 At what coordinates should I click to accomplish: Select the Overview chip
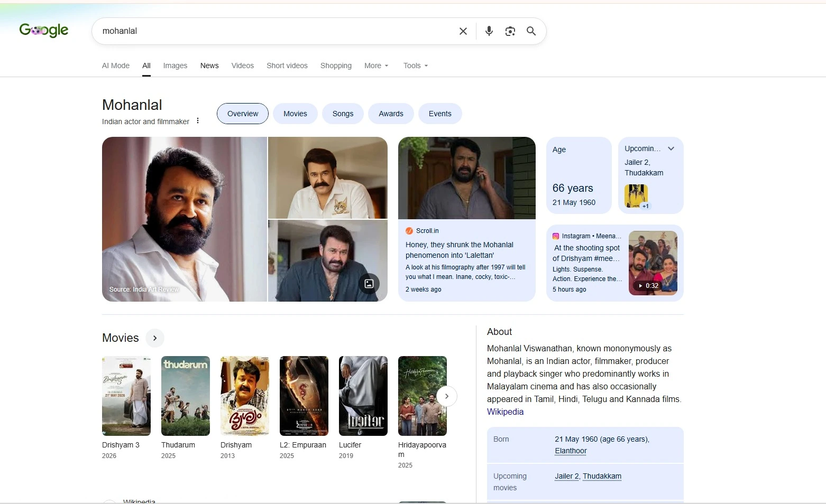(x=243, y=114)
